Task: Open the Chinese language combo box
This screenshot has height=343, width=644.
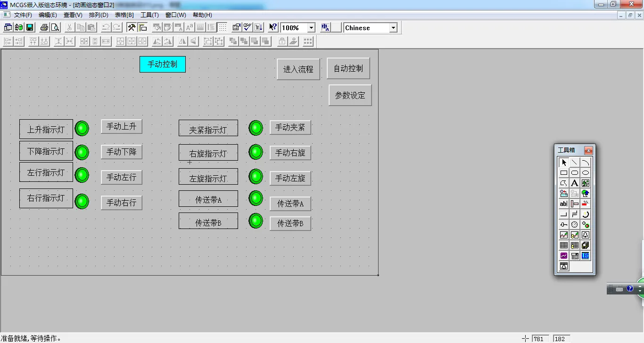Action: [393, 28]
